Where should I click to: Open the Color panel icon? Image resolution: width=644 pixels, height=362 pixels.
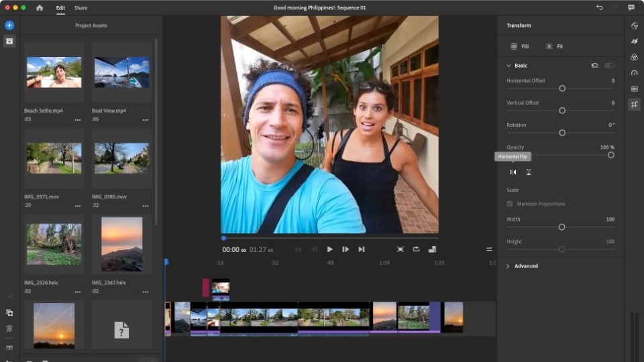click(634, 57)
